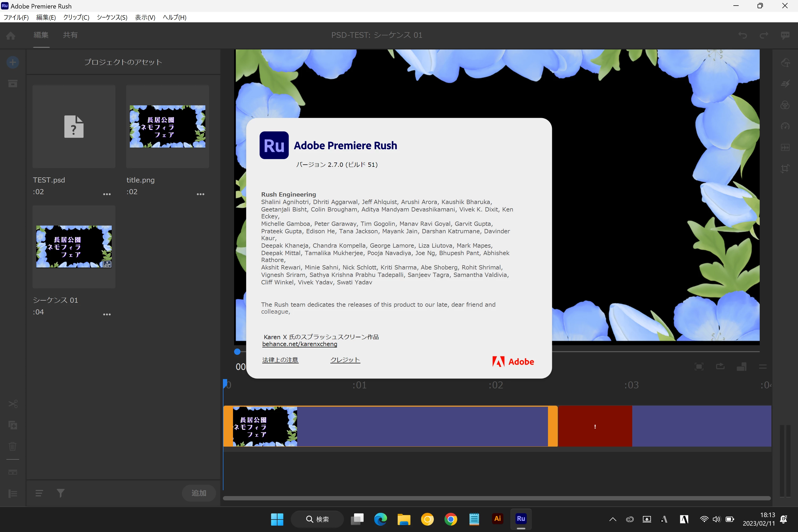Image resolution: width=798 pixels, height=532 pixels.
Task: Click the blue add media plus icon
Action: [13, 62]
